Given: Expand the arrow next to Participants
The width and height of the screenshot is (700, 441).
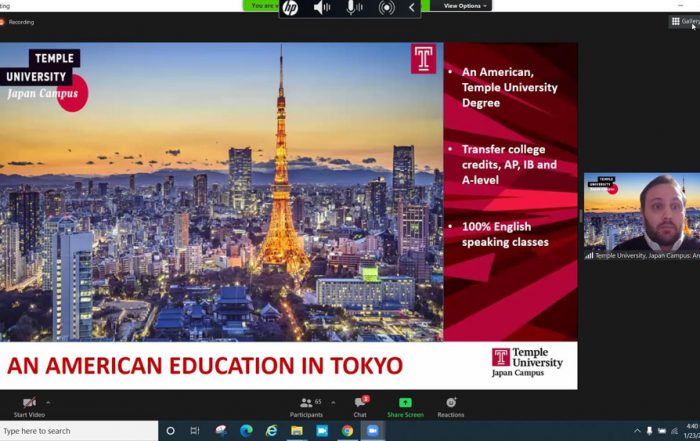Looking at the screenshot, I should click(333, 403).
